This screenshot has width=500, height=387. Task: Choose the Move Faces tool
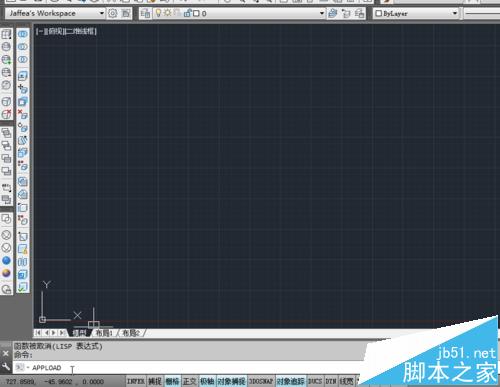(23, 89)
